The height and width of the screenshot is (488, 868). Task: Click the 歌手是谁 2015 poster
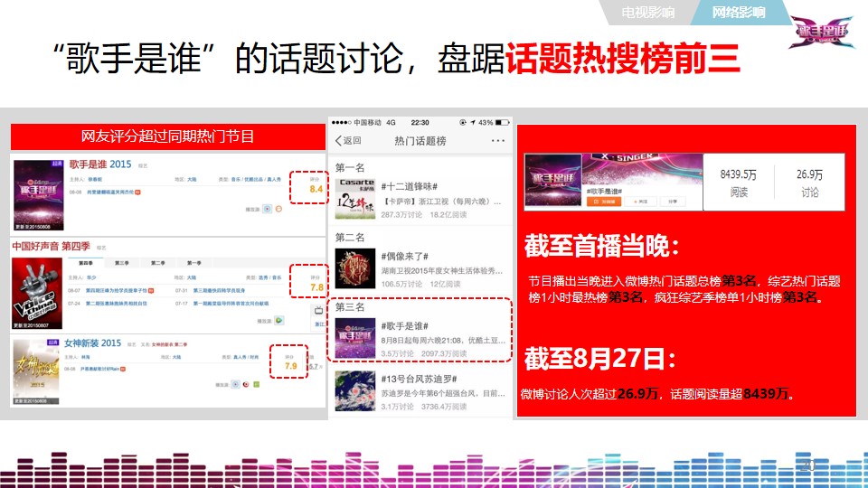coord(38,195)
